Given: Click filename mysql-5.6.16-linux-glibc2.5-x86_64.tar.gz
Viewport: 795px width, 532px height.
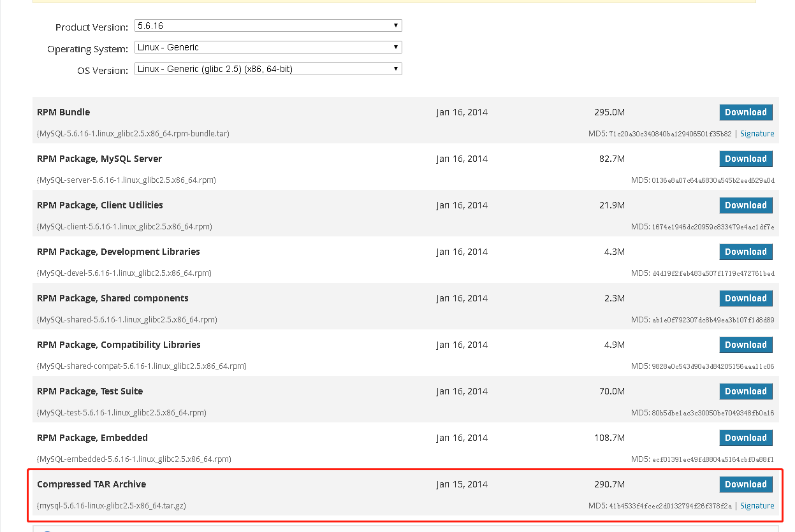Looking at the screenshot, I should point(112,506).
